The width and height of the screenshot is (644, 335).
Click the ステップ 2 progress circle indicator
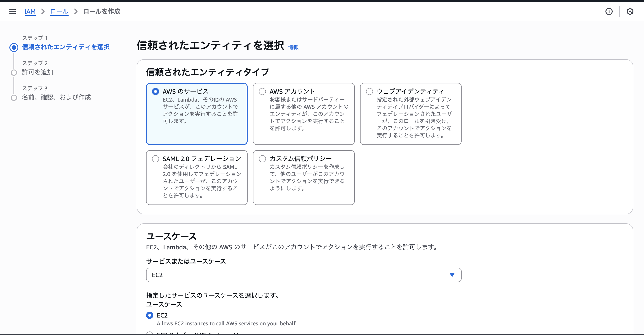14,72
